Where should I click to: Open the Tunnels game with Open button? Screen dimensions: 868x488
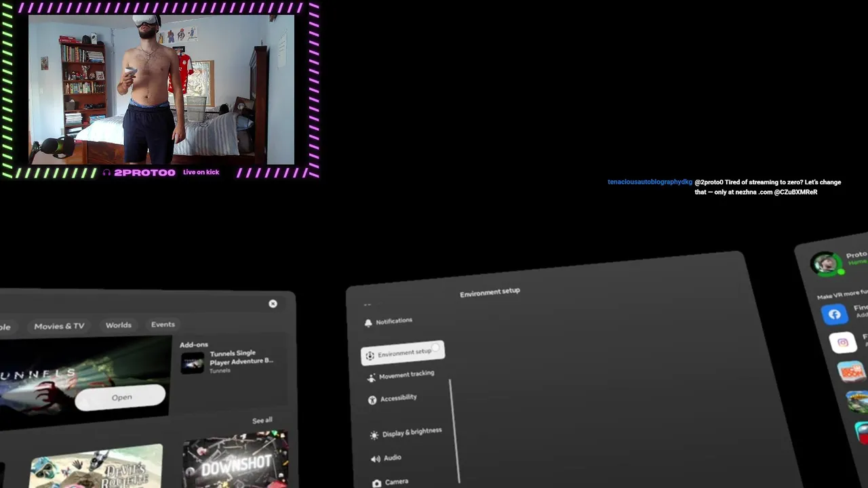coord(120,398)
